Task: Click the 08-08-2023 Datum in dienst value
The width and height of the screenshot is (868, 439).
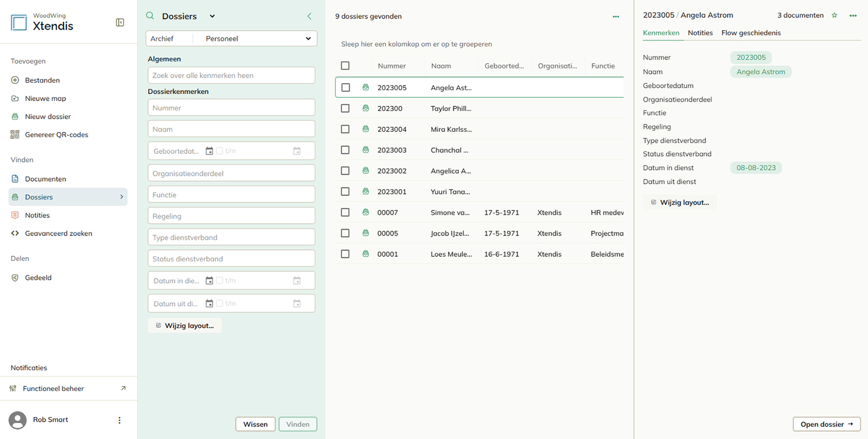Action: point(756,168)
